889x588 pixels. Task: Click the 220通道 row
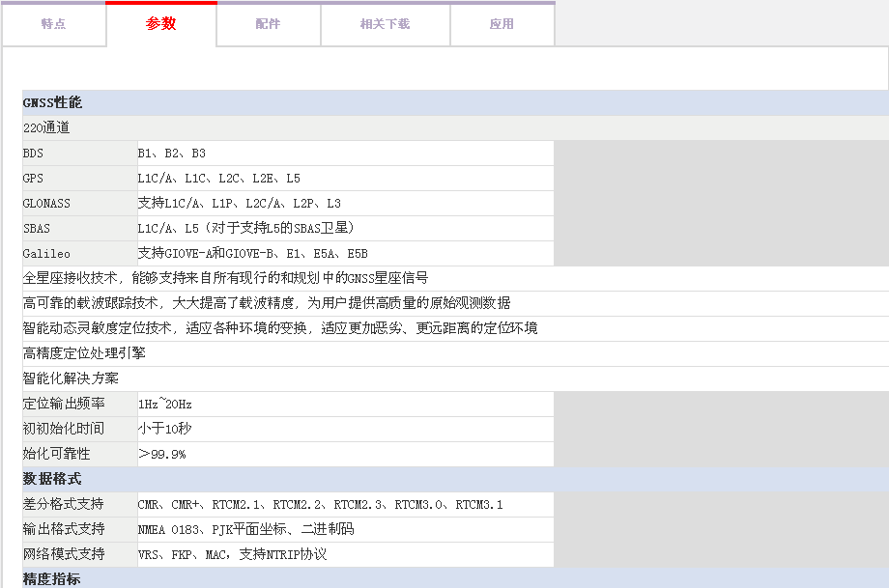(x=46, y=127)
